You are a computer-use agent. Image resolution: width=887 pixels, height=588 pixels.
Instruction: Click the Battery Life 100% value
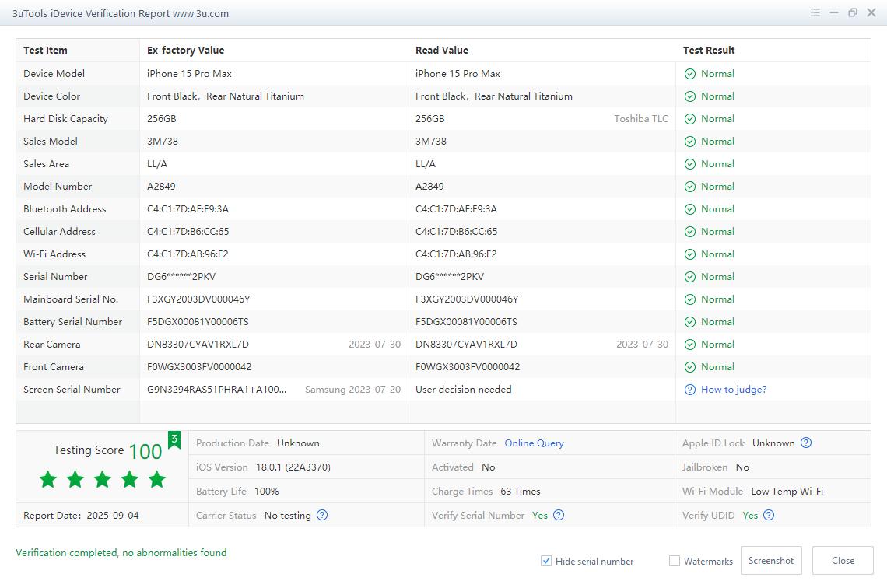pos(266,492)
